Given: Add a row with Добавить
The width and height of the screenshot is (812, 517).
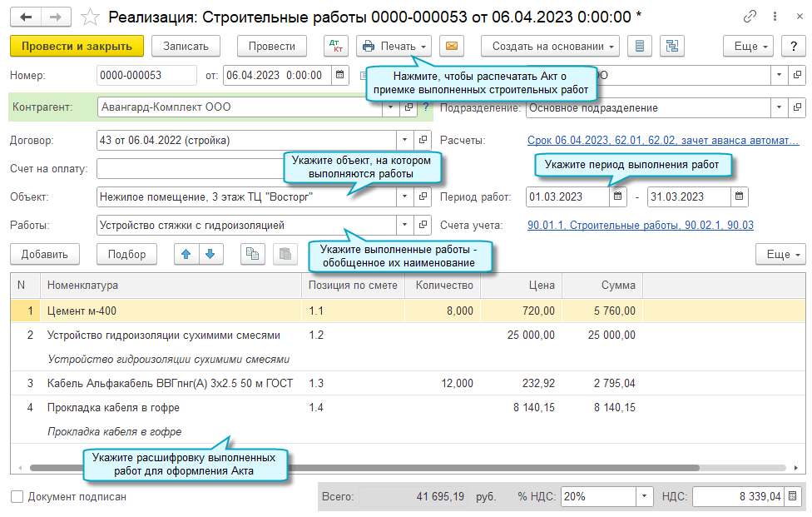Looking at the screenshot, I should [x=45, y=255].
